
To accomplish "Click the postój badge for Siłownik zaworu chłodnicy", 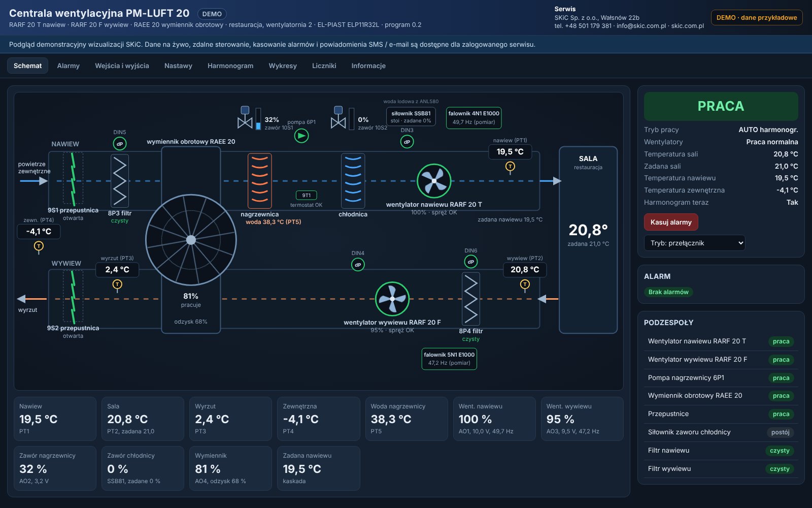I will tap(781, 432).
